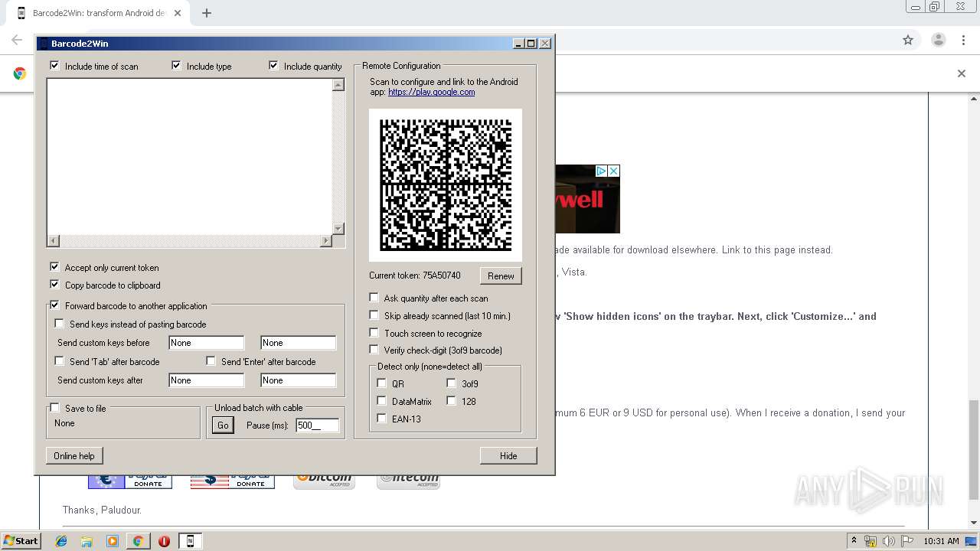Click scroll left arrow of scan list
The image size is (980, 551).
(53, 241)
